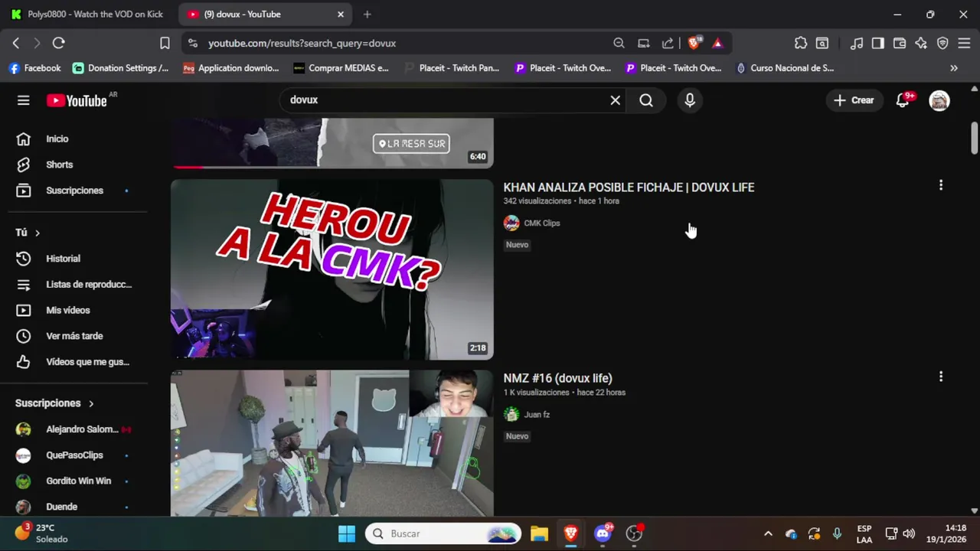
Task: Open the La Mesa Sur video thumbnail
Action: tap(332, 143)
